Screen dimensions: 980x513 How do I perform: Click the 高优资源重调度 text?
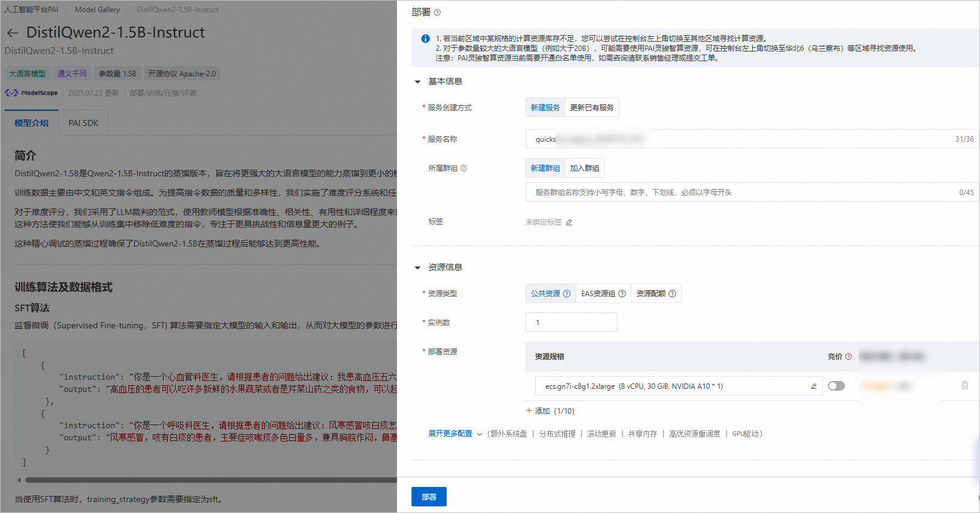695,434
